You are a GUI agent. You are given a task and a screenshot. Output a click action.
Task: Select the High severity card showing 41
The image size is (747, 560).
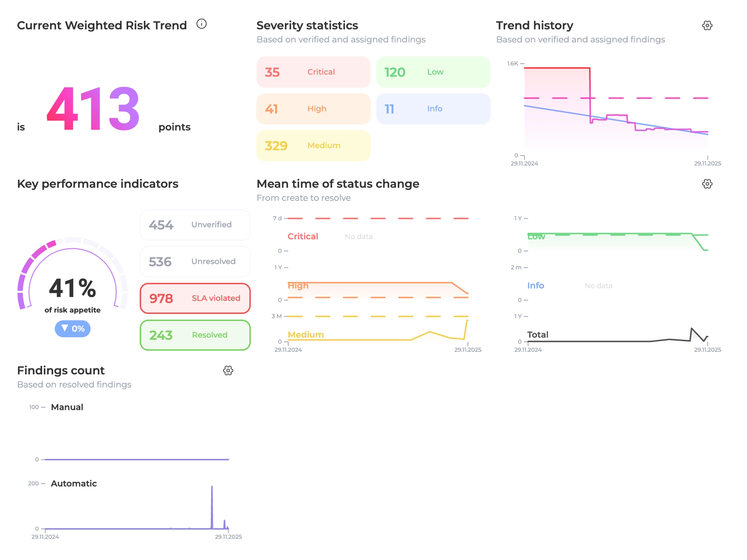(313, 109)
